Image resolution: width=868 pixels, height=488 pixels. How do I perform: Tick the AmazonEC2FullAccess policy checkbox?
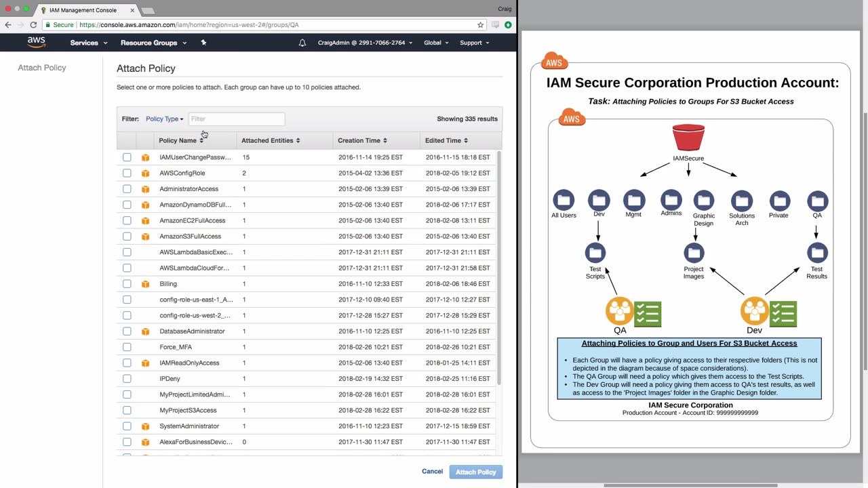click(x=127, y=220)
